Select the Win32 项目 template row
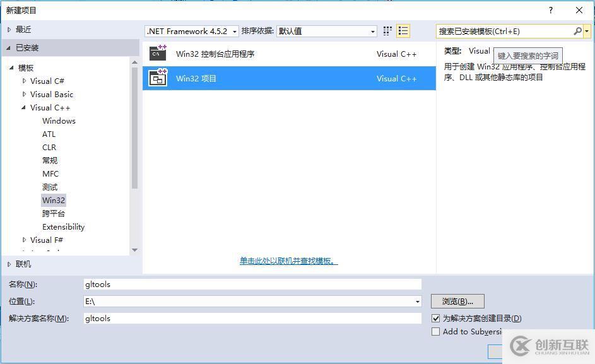The width and height of the screenshot is (595, 364). 289,79
